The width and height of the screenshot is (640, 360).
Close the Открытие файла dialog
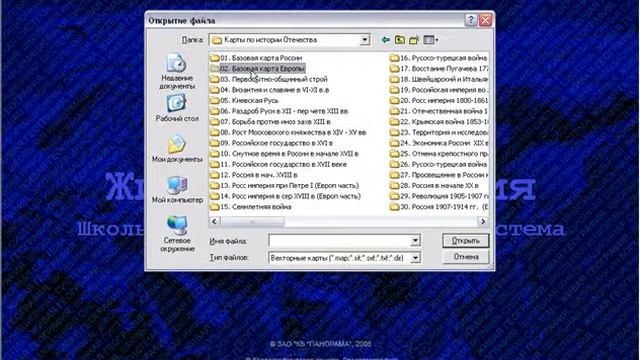(x=485, y=20)
